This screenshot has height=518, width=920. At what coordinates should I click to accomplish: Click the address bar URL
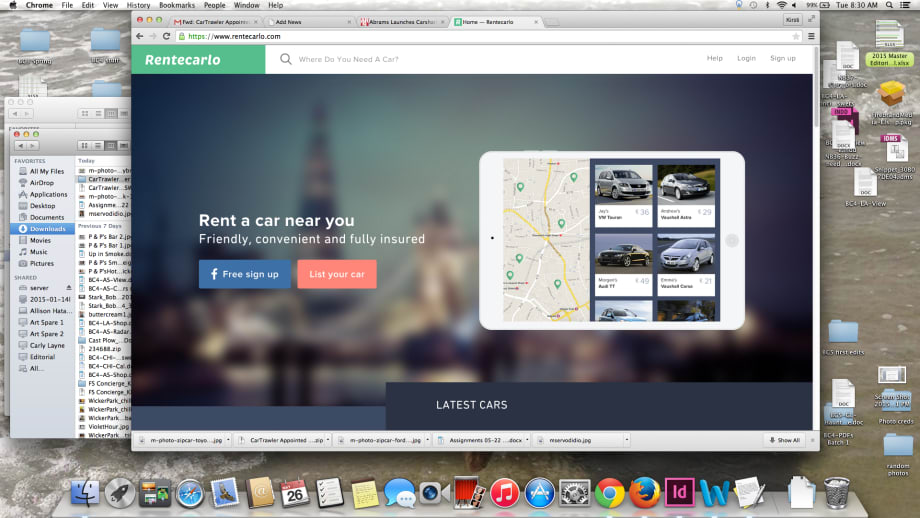pos(234,36)
